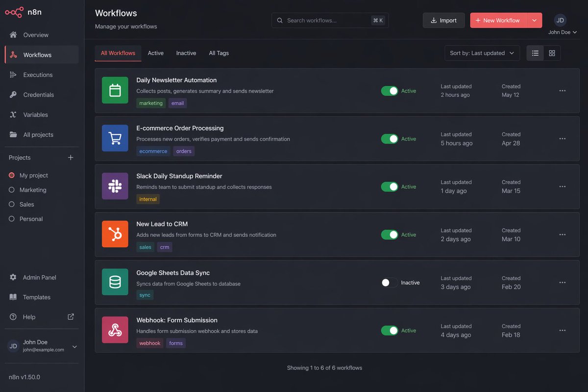Image resolution: width=588 pixels, height=392 pixels.
Task: Click the Variables icon in sidebar
Action: [x=13, y=115]
